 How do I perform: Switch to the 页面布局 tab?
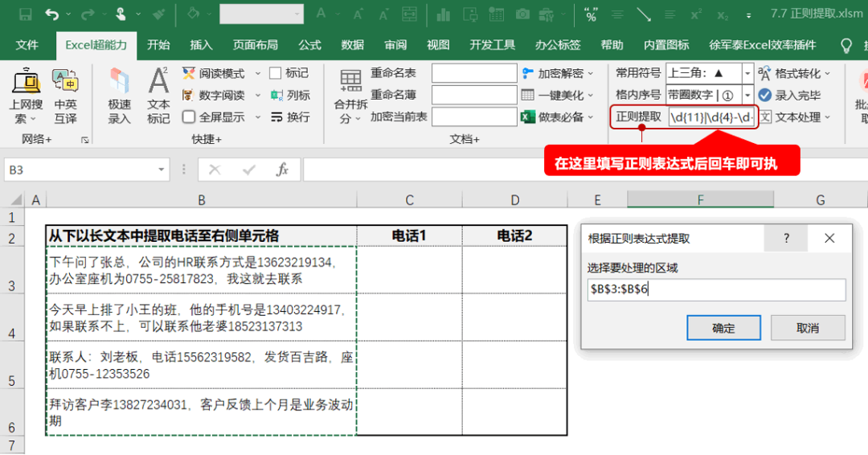(x=256, y=45)
